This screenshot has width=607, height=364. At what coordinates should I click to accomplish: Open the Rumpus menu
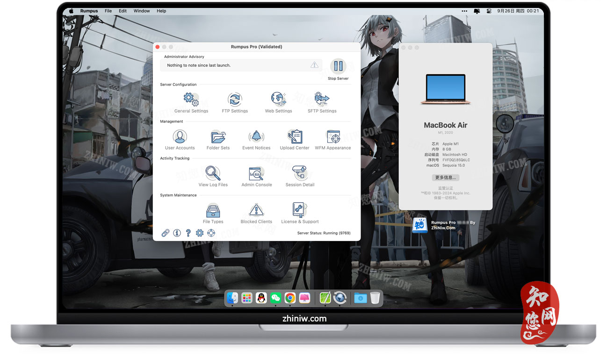(89, 11)
